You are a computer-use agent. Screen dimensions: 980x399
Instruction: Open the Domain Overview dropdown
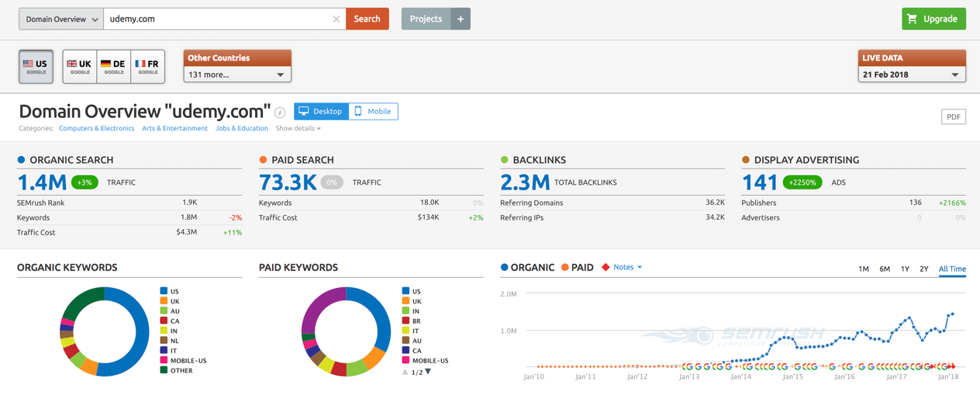click(61, 19)
